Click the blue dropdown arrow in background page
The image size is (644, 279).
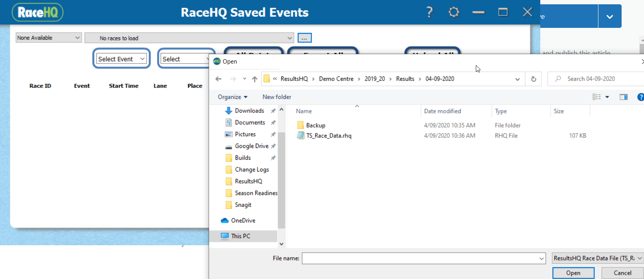[x=610, y=16]
